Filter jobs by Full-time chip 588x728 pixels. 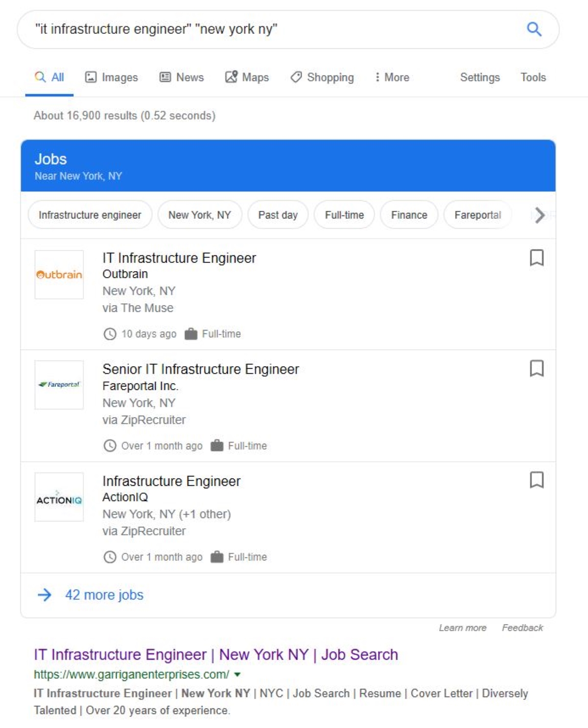345,215
